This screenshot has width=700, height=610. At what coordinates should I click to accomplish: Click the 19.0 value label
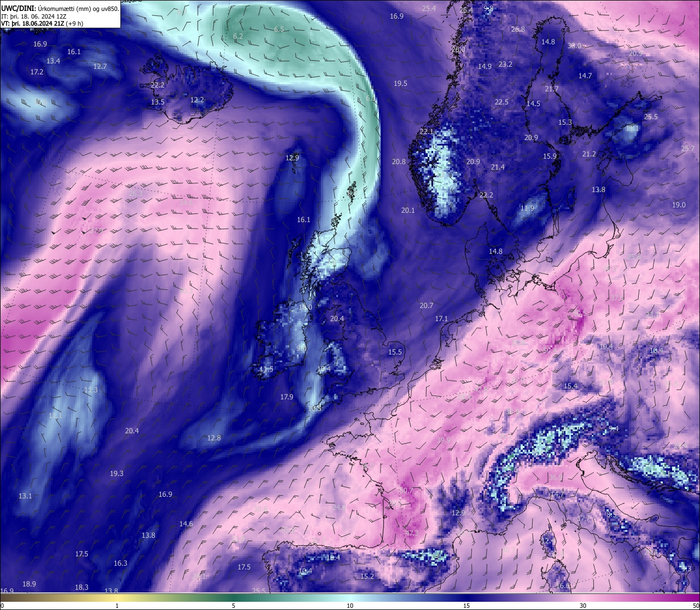point(679,205)
